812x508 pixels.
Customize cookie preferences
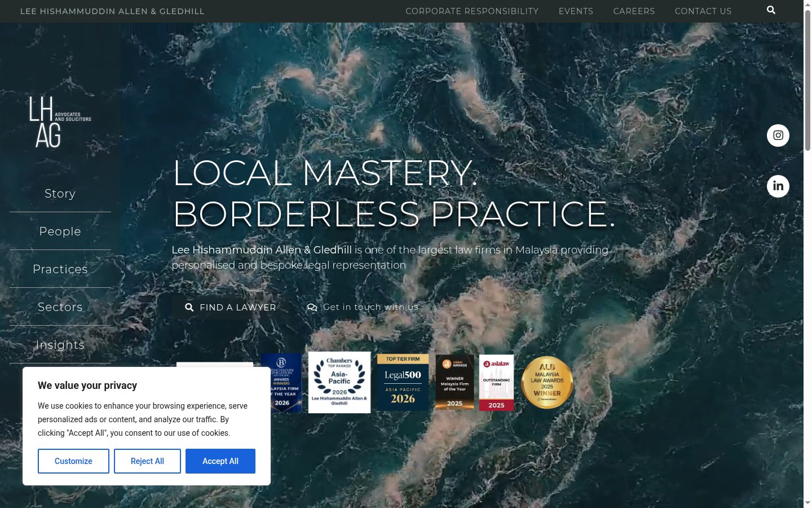click(x=73, y=461)
